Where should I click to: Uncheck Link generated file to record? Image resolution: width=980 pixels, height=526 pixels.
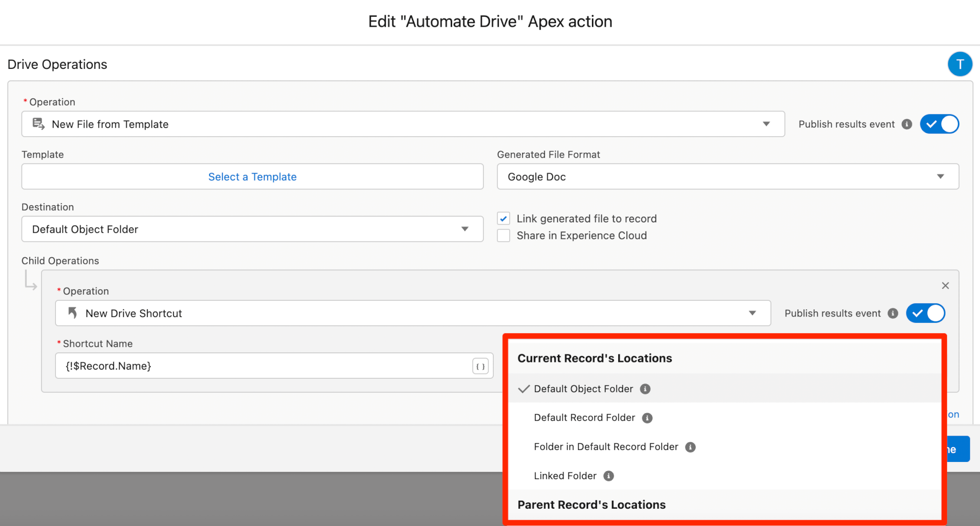coord(503,219)
